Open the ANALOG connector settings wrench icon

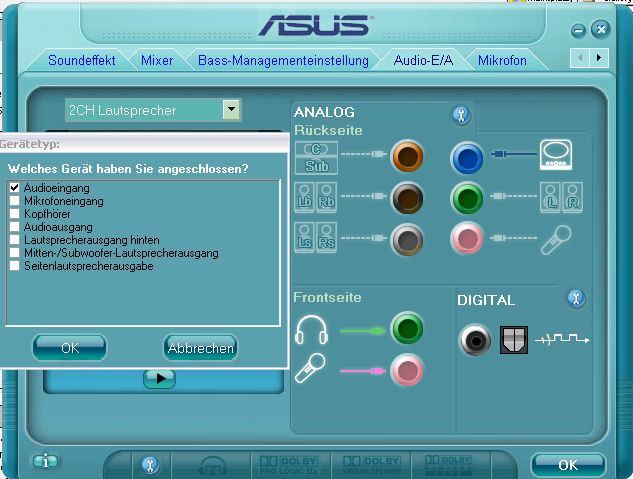pos(461,115)
